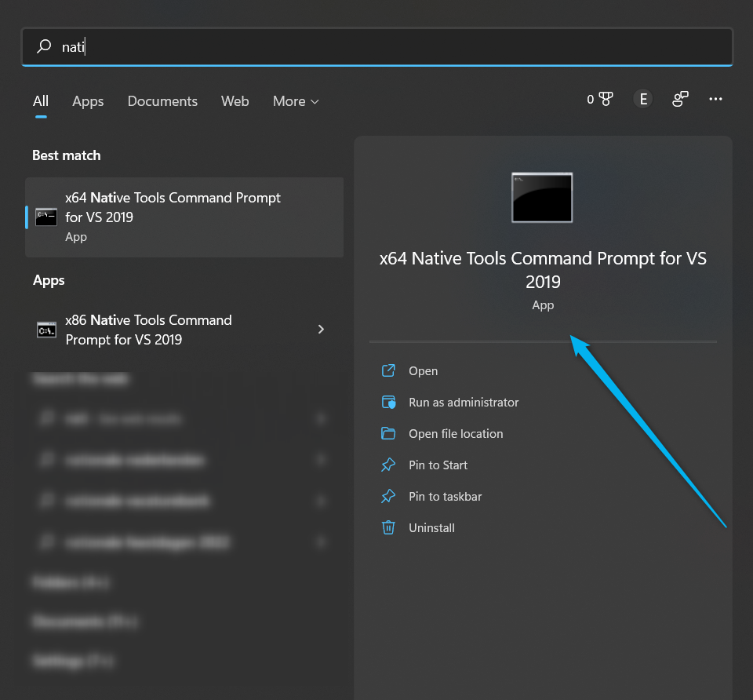The image size is (753, 700).
Task: Switch to the Web filter tab
Action: click(235, 101)
